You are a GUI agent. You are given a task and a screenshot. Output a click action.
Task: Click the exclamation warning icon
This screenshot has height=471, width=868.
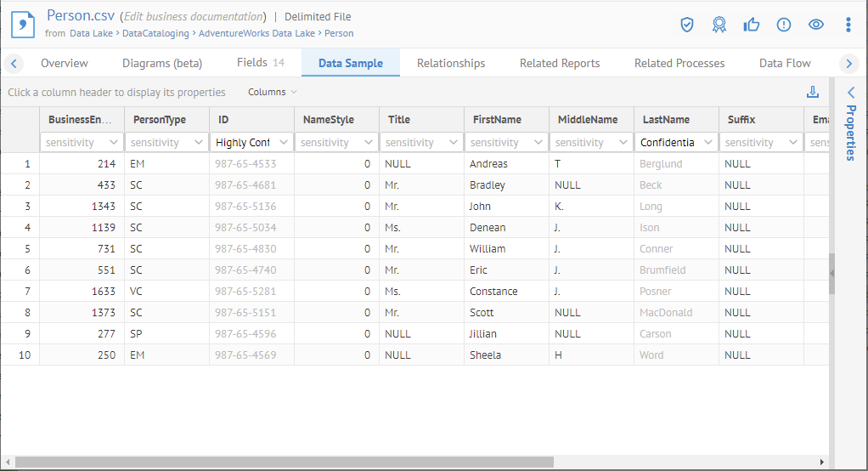[784, 25]
